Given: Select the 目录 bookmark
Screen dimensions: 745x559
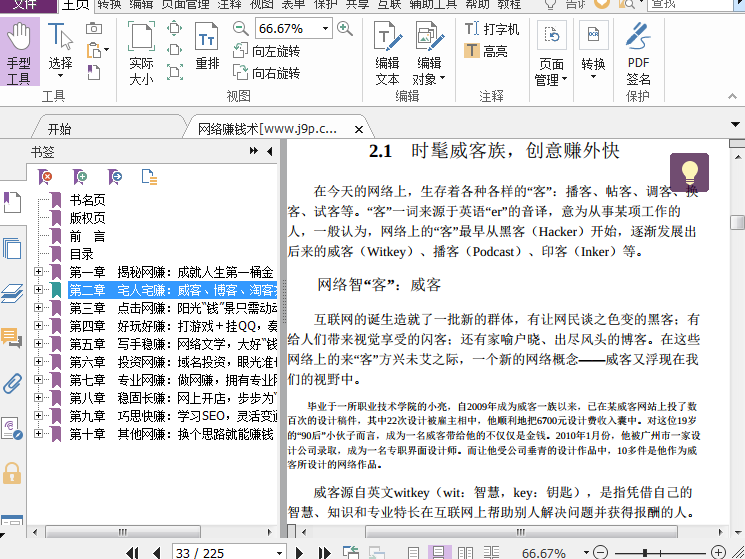Looking at the screenshot, I should [82, 254].
